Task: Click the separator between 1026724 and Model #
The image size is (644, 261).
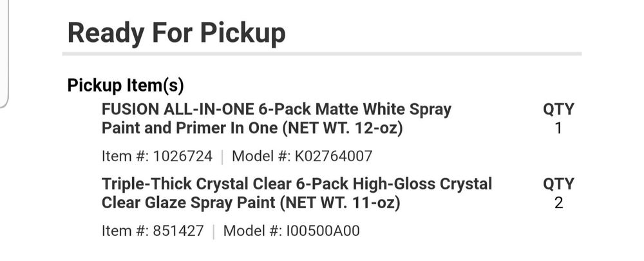Action: coord(222,156)
